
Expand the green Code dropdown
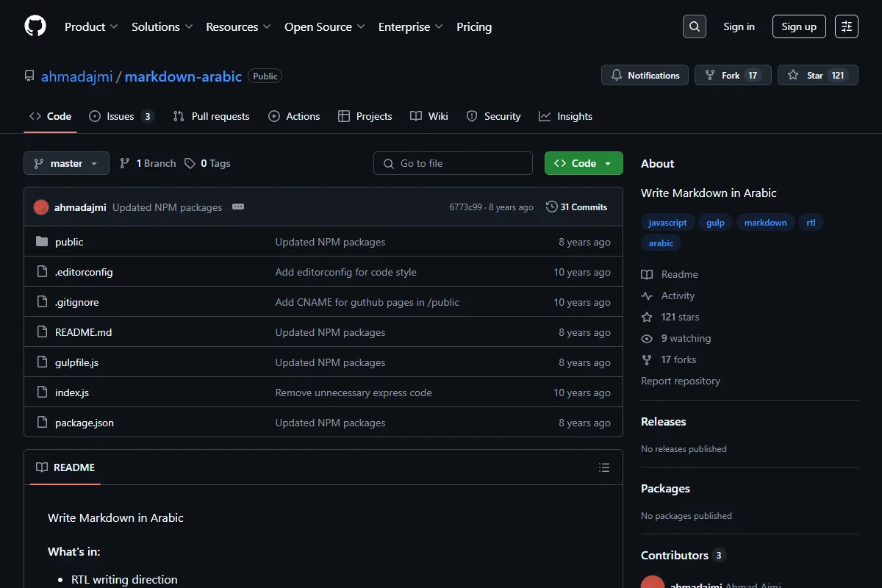click(584, 163)
